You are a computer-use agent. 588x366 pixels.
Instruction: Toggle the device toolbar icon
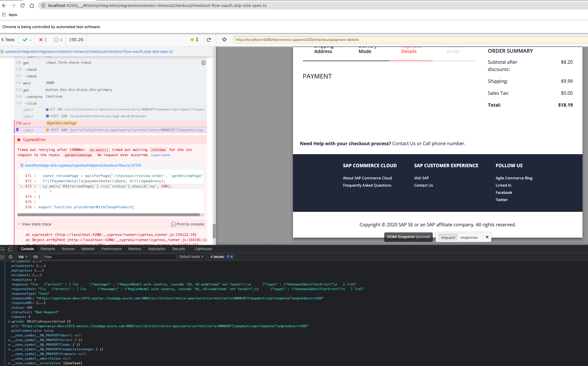click(x=10, y=249)
